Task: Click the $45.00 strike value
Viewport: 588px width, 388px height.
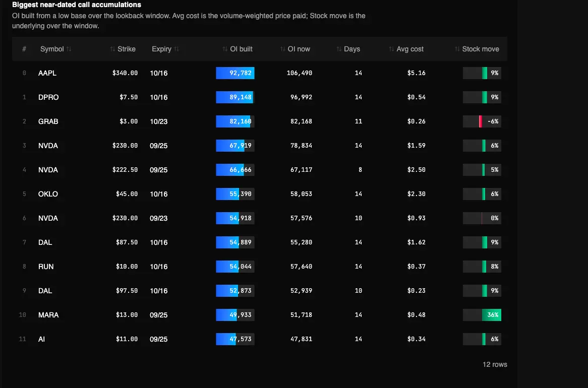Action: tap(127, 194)
